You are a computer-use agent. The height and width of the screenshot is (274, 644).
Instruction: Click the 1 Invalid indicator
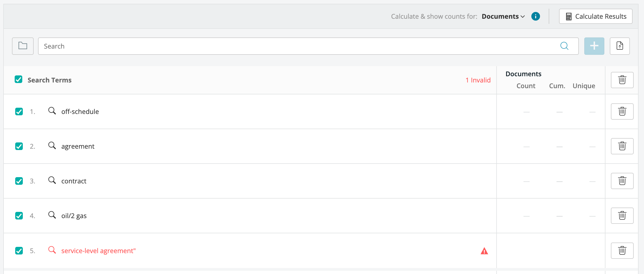pyautogui.click(x=478, y=80)
